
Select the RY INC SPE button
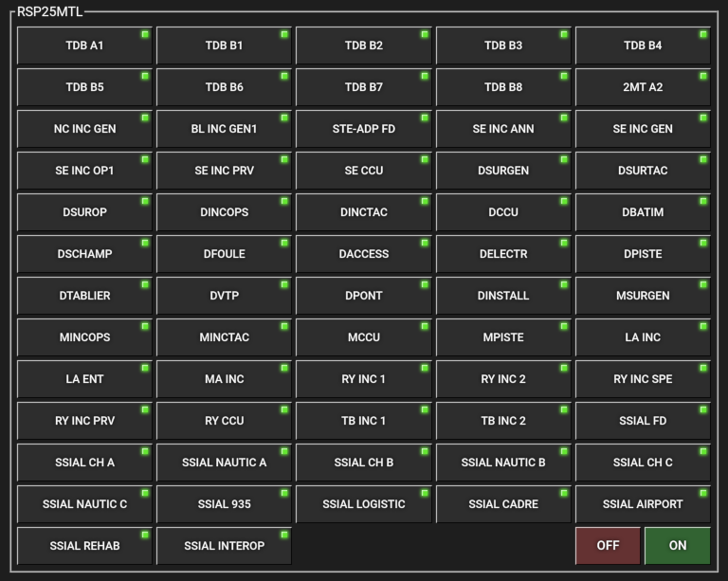point(643,379)
